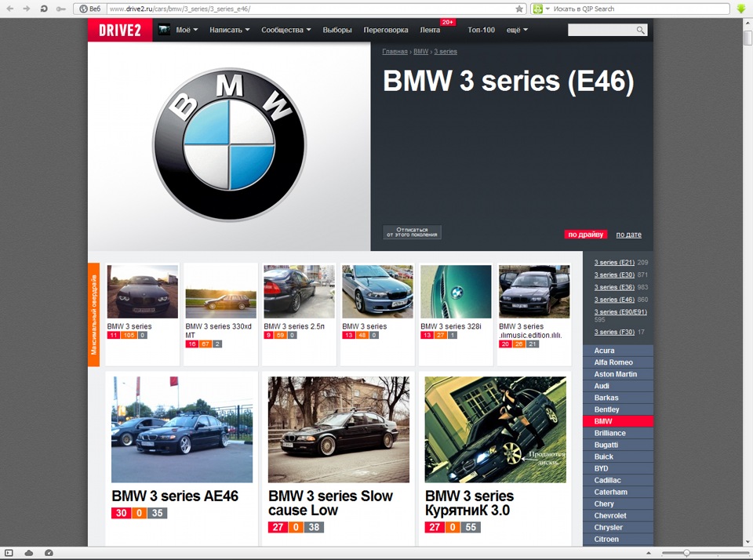Image resolution: width=753 pixels, height=560 pixels.
Task: Open the user avatar icon next to Моё
Action: [x=164, y=30]
